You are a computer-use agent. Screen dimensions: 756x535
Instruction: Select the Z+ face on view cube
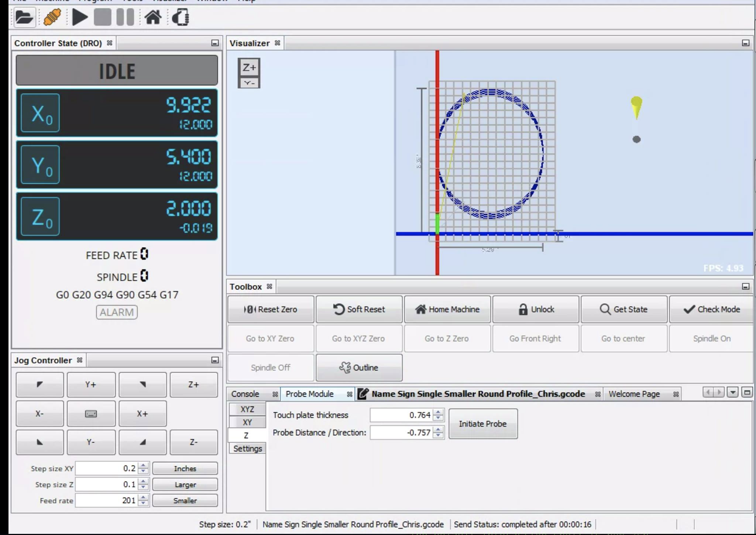tap(249, 68)
